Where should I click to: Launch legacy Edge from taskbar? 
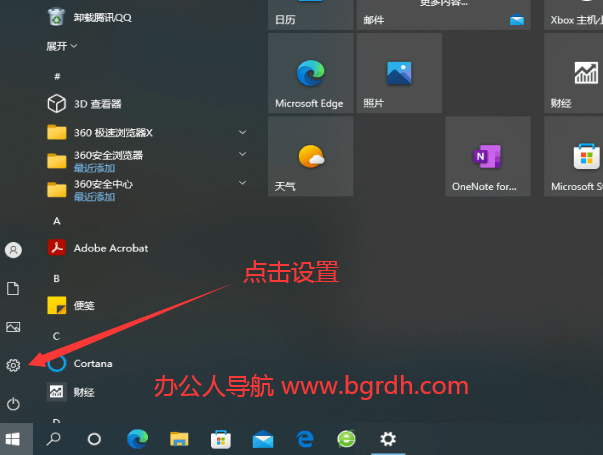point(305,439)
